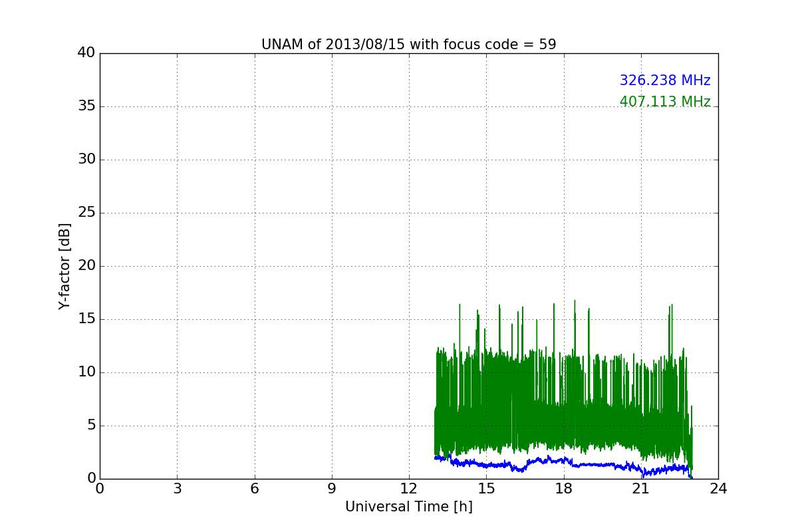This screenshot has height=532, width=798.
Task: Click the x-axis tick label 21
Action: pos(640,489)
